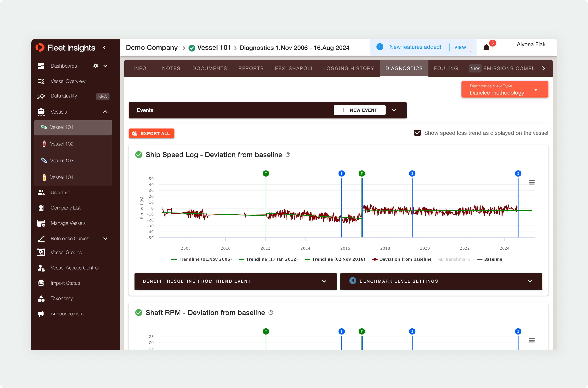
Task: Open notifications bell with 5 badge
Action: point(486,47)
